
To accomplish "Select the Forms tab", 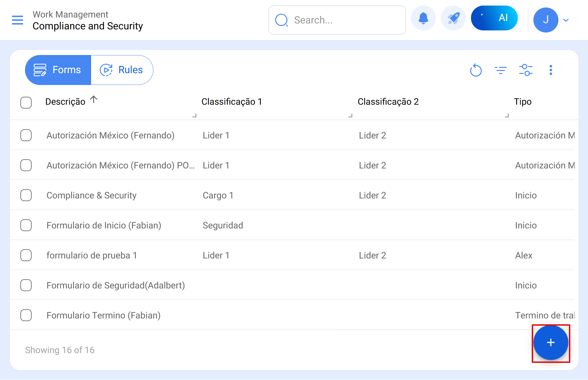I will click(58, 70).
